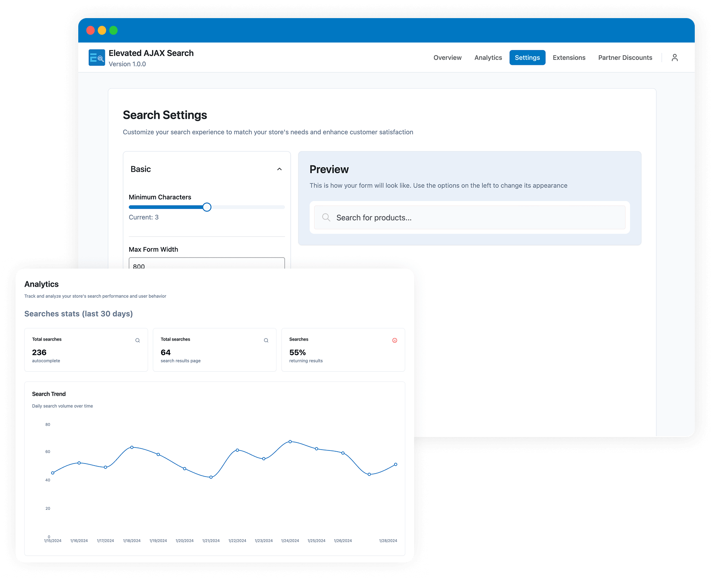Switch to the Overview tab
The image size is (728, 578).
point(447,58)
